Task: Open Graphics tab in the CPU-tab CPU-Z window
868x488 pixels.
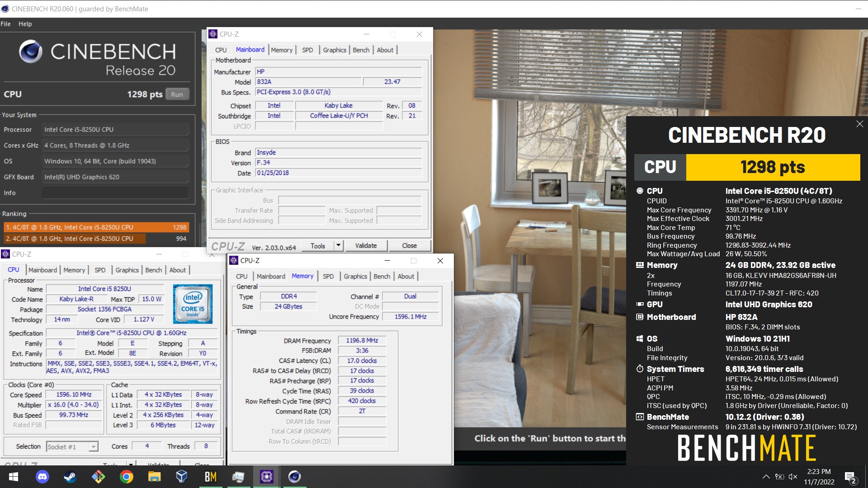Action: click(x=127, y=270)
